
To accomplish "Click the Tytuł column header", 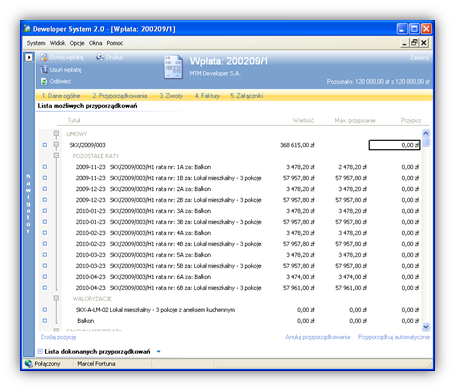I will 74,120.
